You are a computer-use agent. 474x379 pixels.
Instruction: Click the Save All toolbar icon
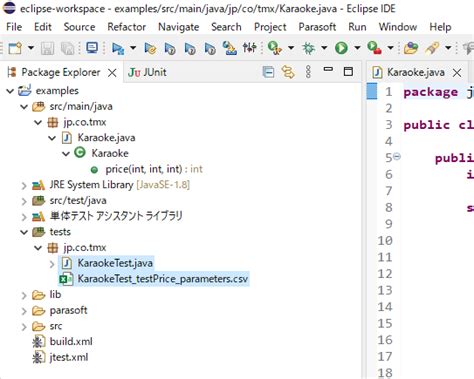pyautogui.click(x=68, y=48)
